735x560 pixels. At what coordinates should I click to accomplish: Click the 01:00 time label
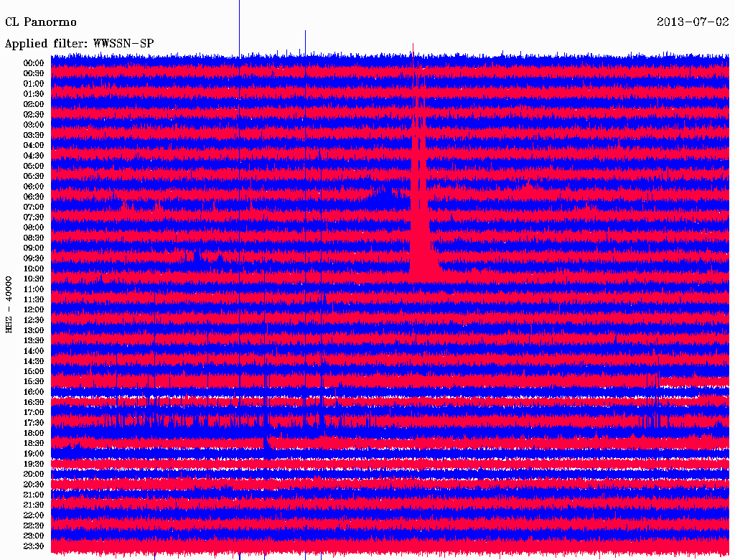click(x=33, y=83)
